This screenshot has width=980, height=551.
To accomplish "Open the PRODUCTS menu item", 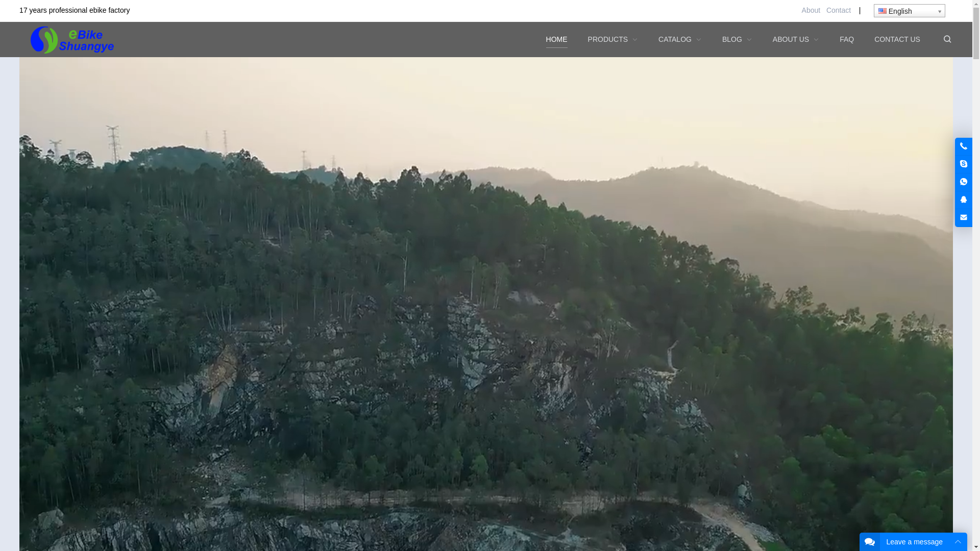I will (x=607, y=39).
